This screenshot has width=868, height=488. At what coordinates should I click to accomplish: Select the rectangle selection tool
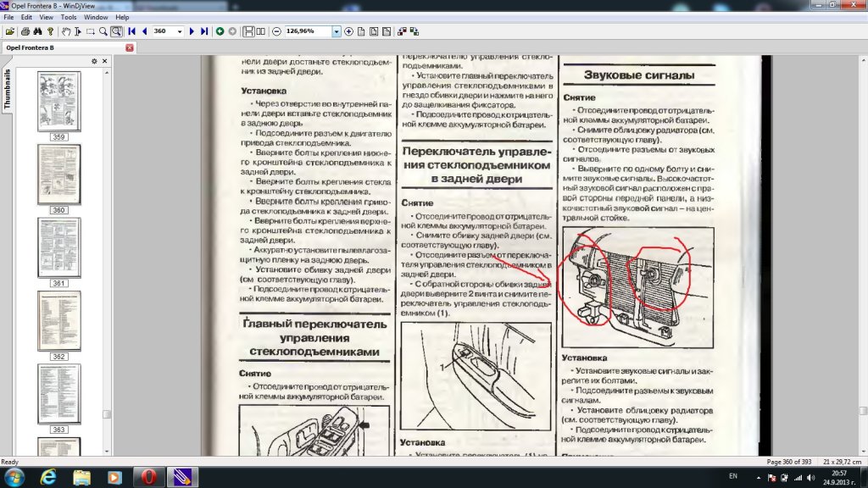pos(91,31)
